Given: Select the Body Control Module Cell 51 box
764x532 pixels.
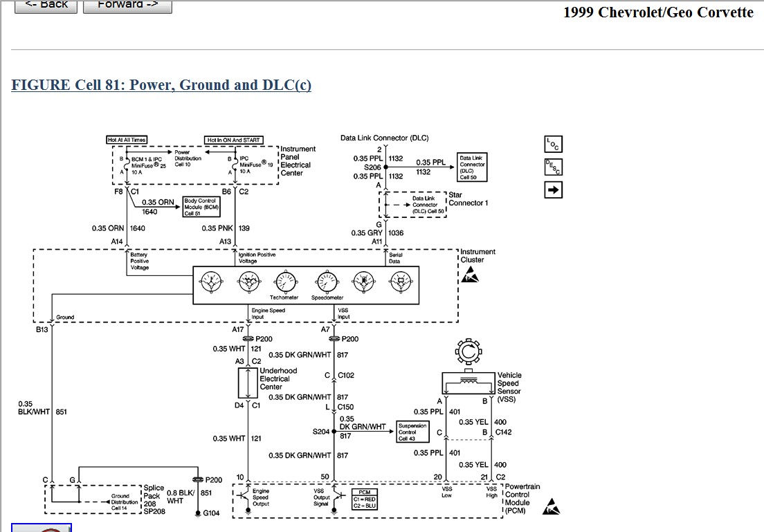Looking at the screenshot, I should [x=201, y=207].
